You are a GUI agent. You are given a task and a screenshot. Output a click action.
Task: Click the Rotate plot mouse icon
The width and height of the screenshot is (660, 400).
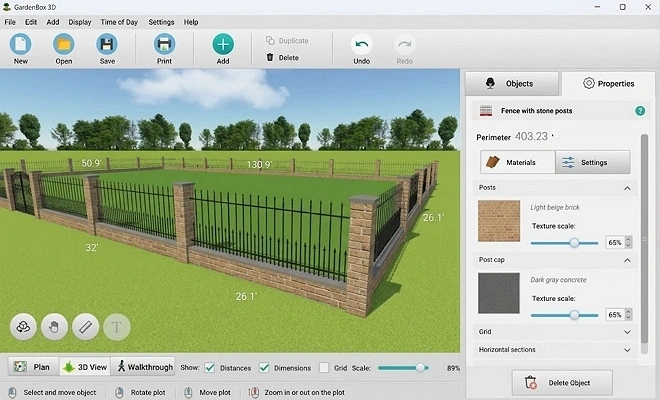point(120,392)
